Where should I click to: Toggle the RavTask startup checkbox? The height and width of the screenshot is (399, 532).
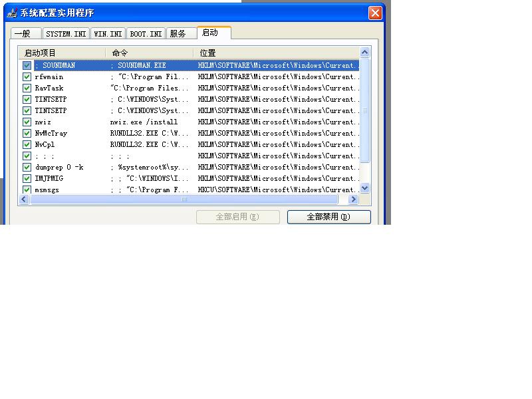point(27,88)
